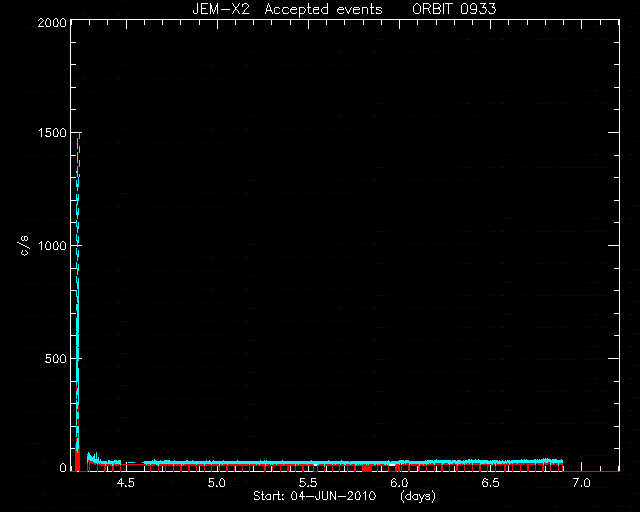Click the plot title JEM-X2 Accepted events
The height and width of the screenshot is (512, 640).
[x=287, y=9]
